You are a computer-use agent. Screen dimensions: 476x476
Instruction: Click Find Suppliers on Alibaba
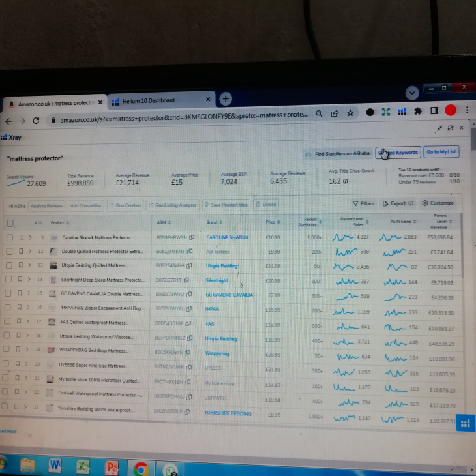[338, 154]
